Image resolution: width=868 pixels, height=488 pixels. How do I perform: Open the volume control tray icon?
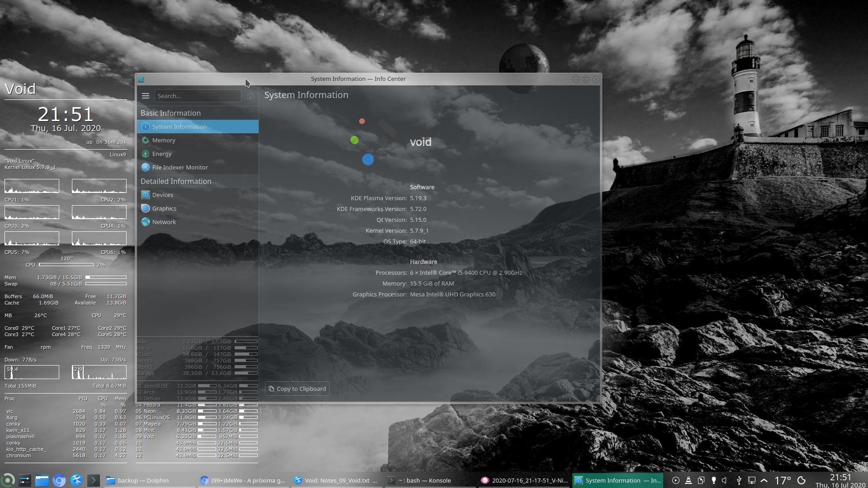[725, 480]
